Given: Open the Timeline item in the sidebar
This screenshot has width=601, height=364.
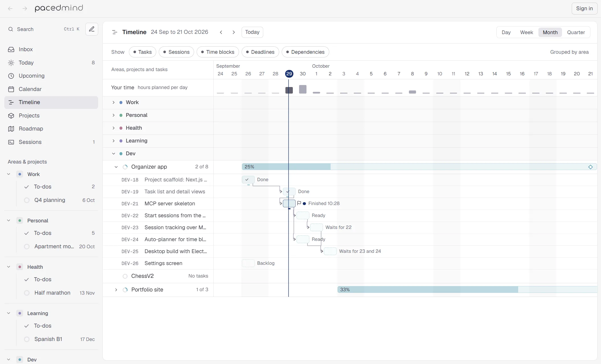Looking at the screenshot, I should (51, 102).
